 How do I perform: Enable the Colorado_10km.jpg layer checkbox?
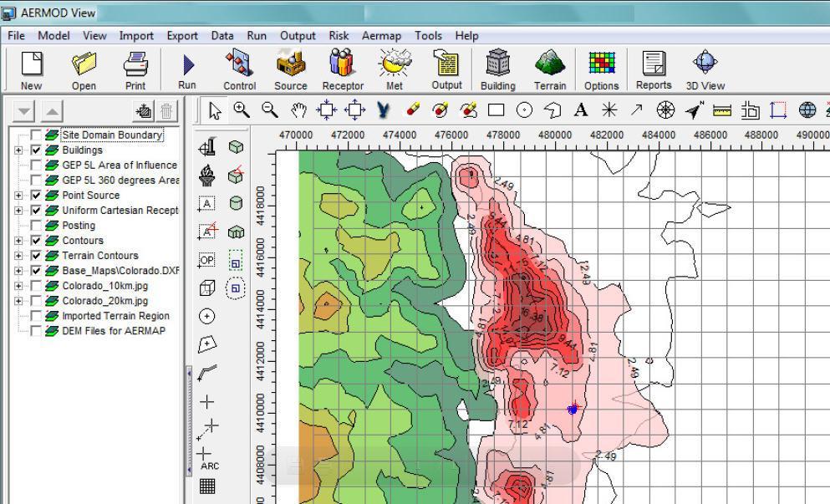click(x=35, y=286)
